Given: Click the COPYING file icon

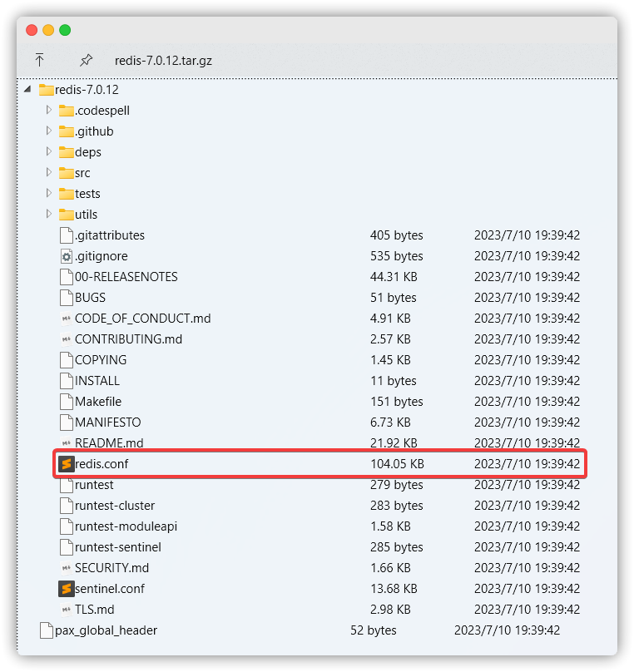Looking at the screenshot, I should click(67, 360).
